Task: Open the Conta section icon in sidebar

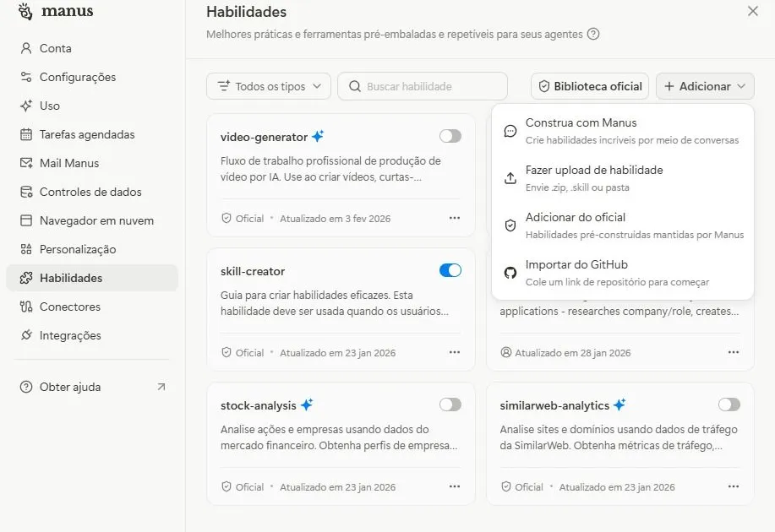Action: (x=25, y=48)
